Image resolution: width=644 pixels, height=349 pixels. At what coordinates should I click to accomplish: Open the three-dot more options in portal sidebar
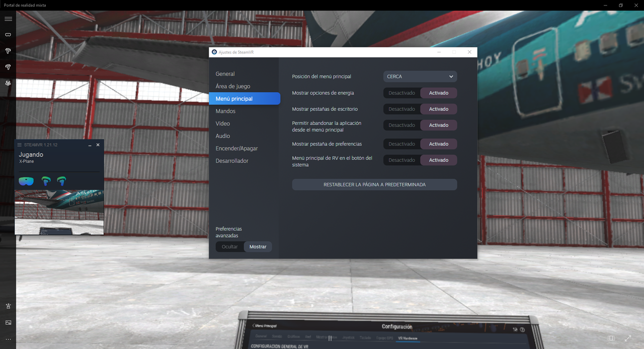(8, 339)
